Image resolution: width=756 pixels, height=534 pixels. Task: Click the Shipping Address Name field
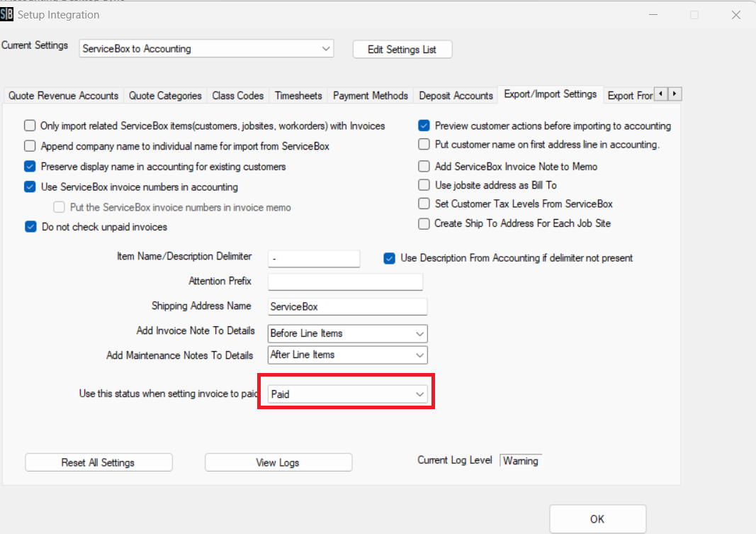348,306
